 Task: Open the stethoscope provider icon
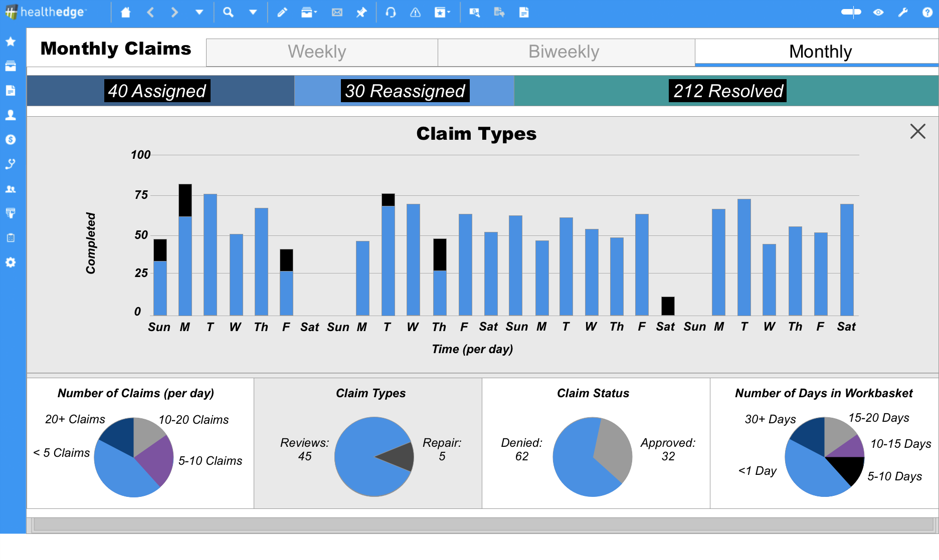coord(11,164)
